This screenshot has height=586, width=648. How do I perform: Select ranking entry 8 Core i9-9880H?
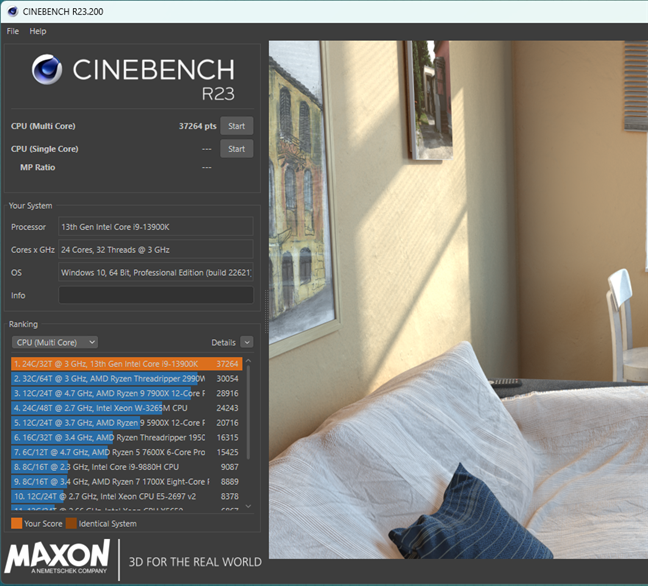(x=126, y=467)
